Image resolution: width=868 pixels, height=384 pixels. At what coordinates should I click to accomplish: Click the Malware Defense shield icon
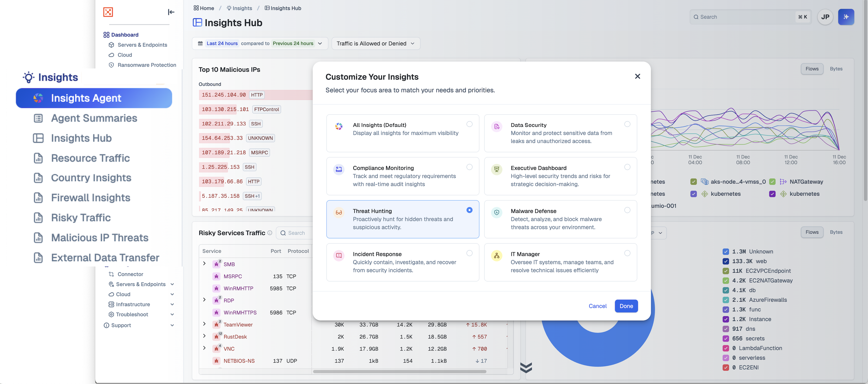[496, 213]
